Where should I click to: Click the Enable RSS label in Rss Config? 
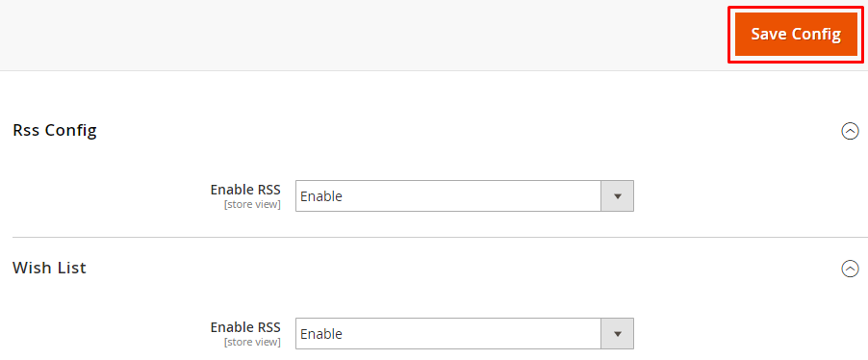click(x=245, y=190)
